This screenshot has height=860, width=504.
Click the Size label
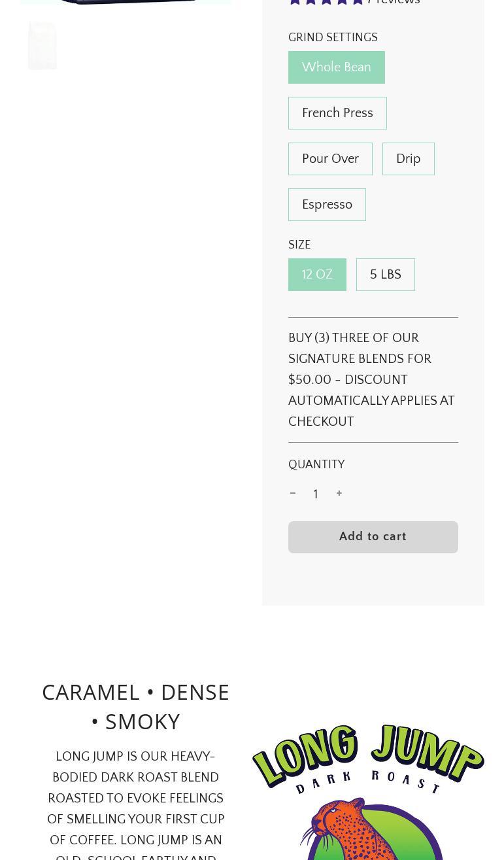pos(299,245)
